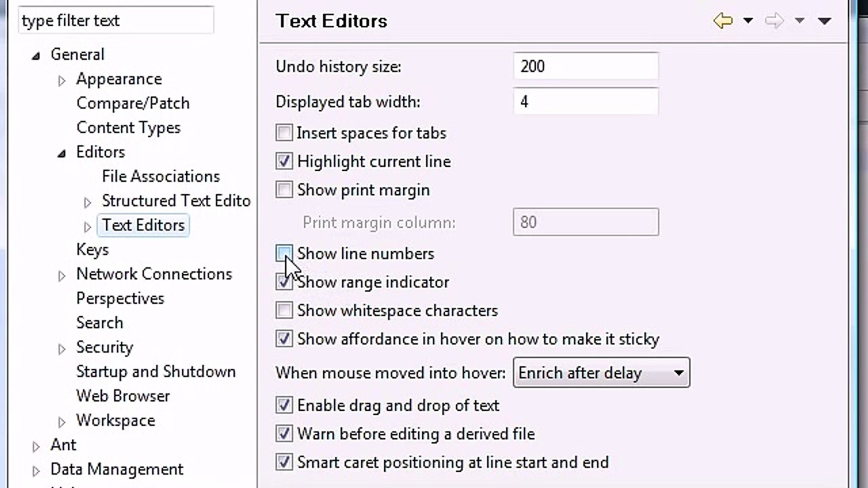
Task: Click the Print margin column input field
Action: click(585, 222)
